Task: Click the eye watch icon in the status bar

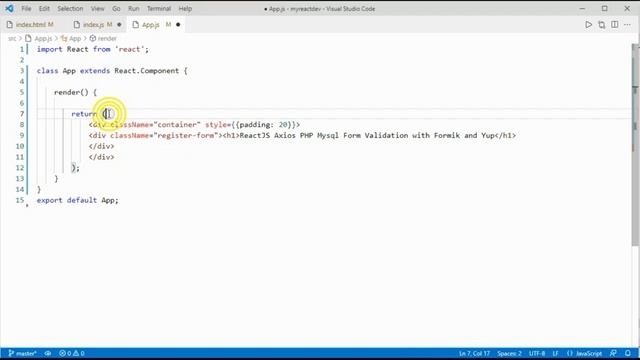Action: (x=48, y=353)
